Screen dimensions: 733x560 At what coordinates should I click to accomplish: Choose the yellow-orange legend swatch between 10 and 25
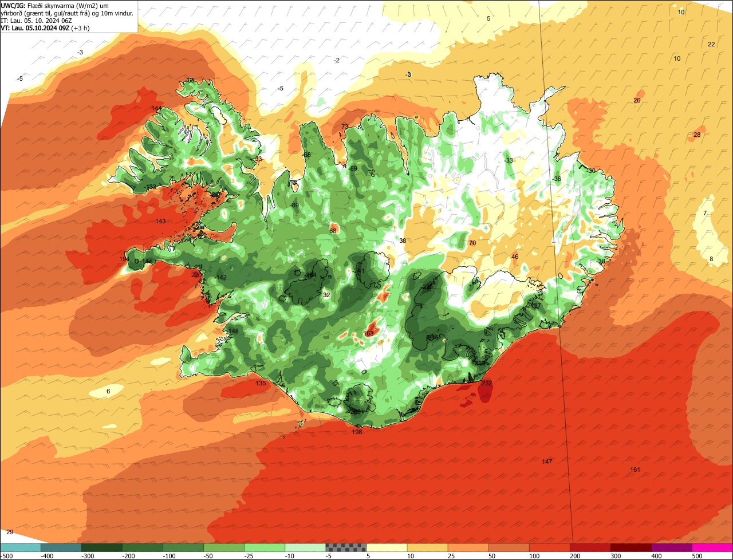coord(428,547)
